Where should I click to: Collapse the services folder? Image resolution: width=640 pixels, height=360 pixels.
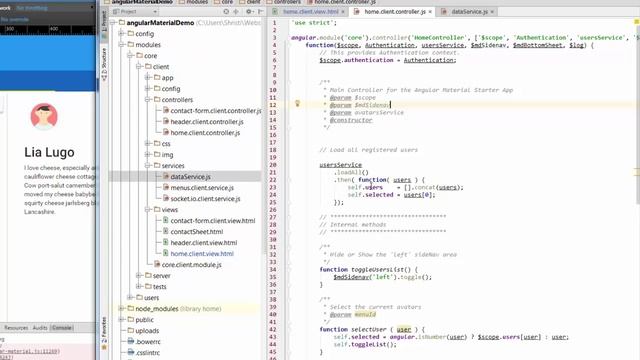click(x=148, y=166)
